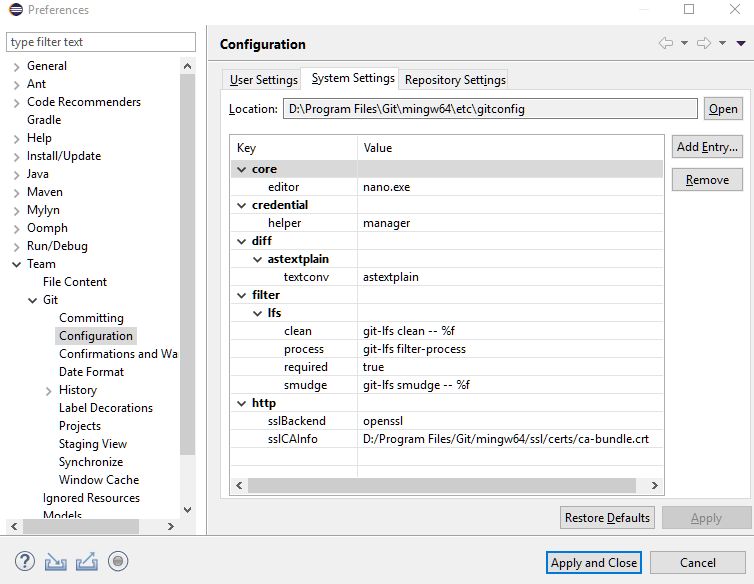Click the Eclipse Preferences window icon

(15, 10)
